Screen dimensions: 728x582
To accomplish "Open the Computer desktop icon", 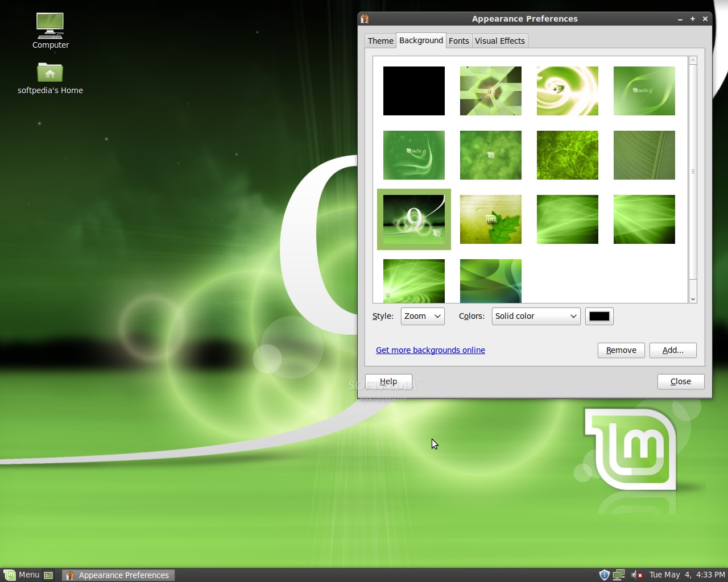I will tap(50, 26).
